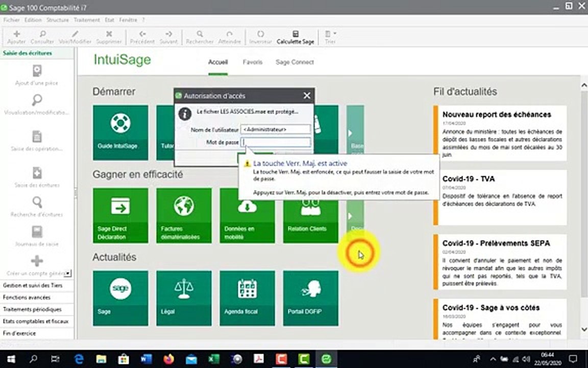Click Ajout d'une pièce sidebar icon
588x368 pixels.
(37, 71)
